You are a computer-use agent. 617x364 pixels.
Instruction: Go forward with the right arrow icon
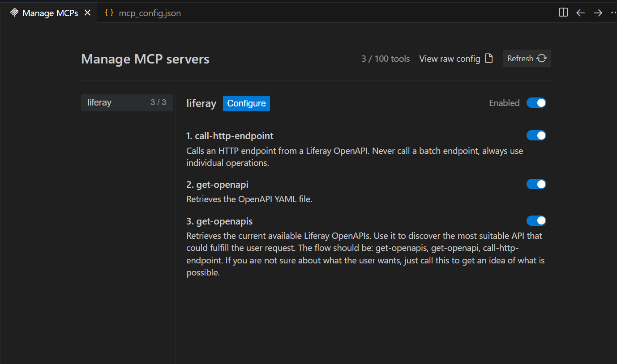(598, 13)
